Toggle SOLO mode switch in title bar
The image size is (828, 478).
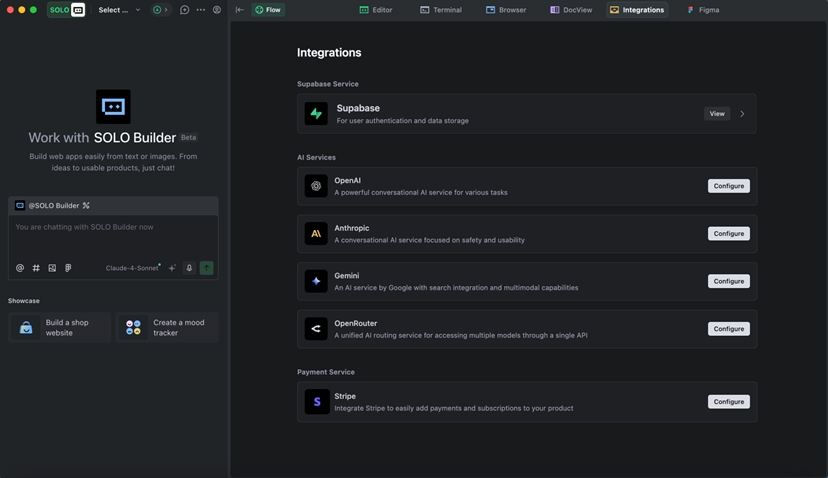[66, 10]
